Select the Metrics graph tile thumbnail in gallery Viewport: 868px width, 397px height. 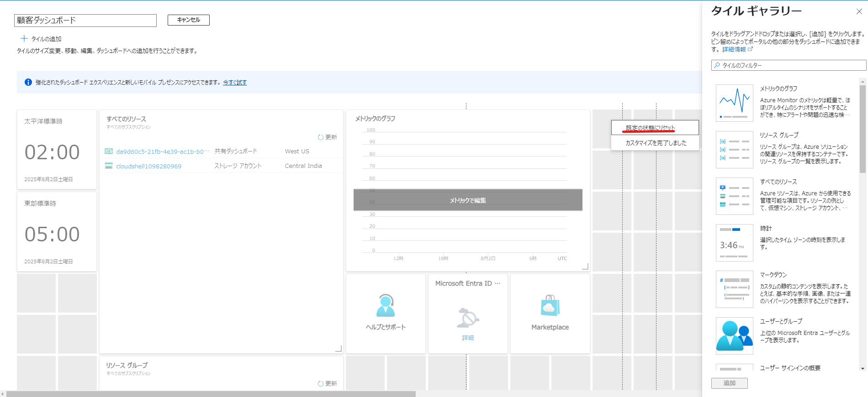click(x=735, y=103)
